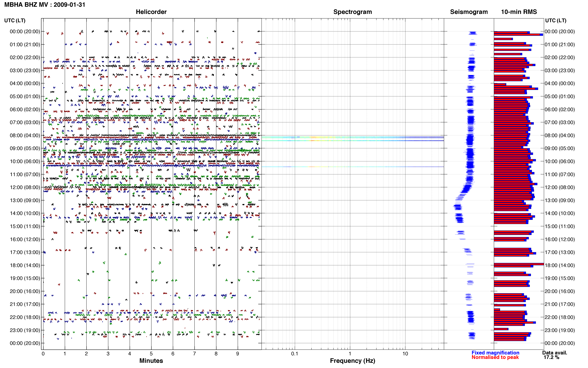Click '23:00 (19:00)' on the right time axis
Screen dimensions: 588x368
560,330
